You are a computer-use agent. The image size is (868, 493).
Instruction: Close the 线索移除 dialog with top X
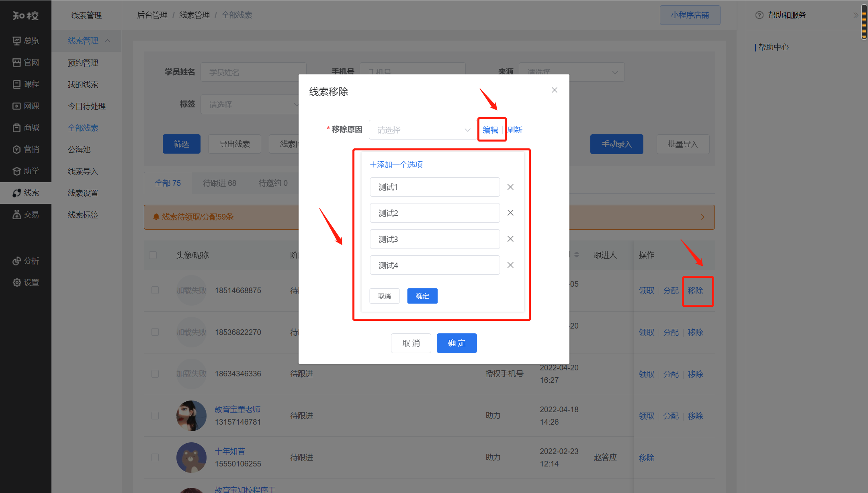tap(554, 90)
